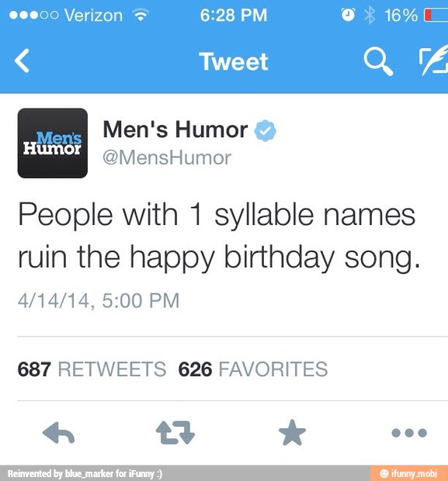Tap the battery indicator in the status bar
448x481 pixels.
click(x=436, y=15)
